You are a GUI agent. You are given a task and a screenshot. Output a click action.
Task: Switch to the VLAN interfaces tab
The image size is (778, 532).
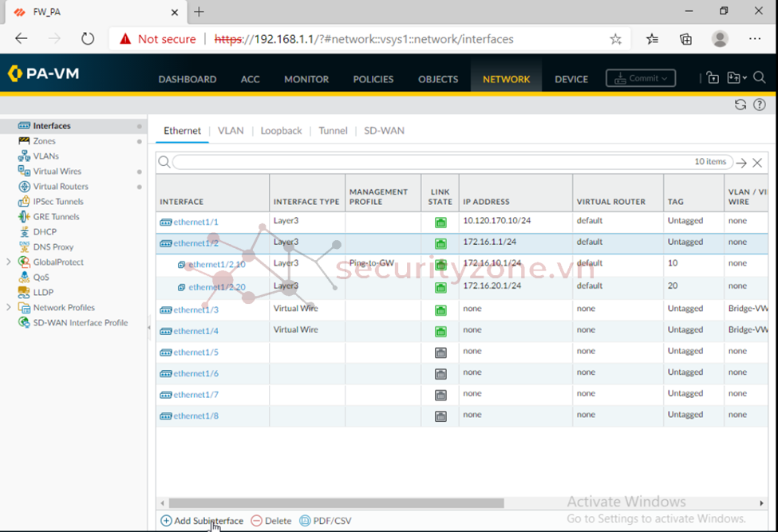coord(231,130)
